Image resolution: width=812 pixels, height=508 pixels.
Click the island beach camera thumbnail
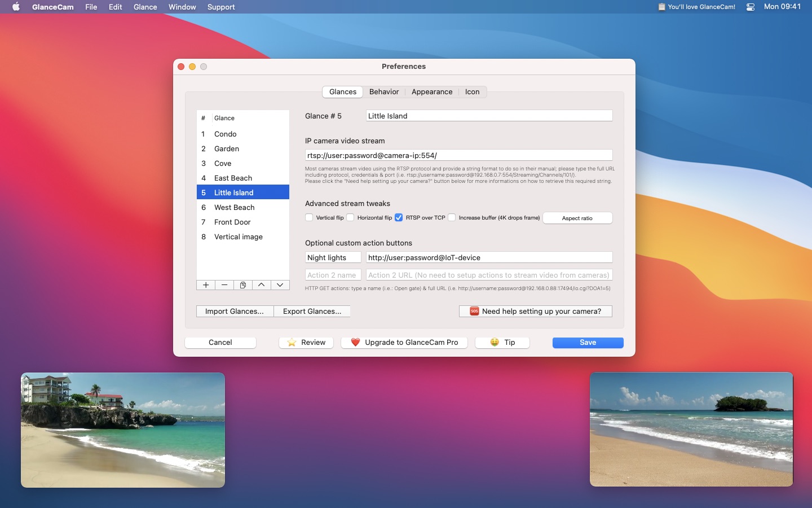[691, 430]
